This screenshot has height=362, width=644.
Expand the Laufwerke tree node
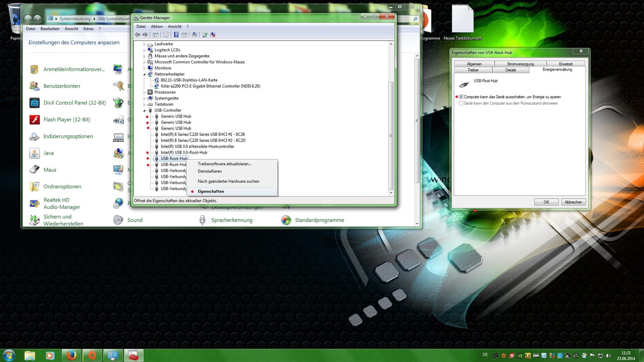point(144,44)
